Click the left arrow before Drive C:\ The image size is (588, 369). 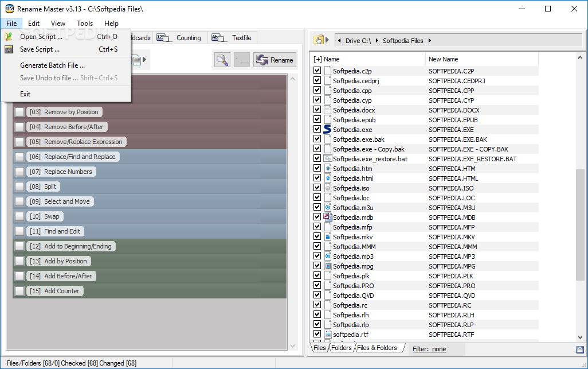(x=339, y=41)
